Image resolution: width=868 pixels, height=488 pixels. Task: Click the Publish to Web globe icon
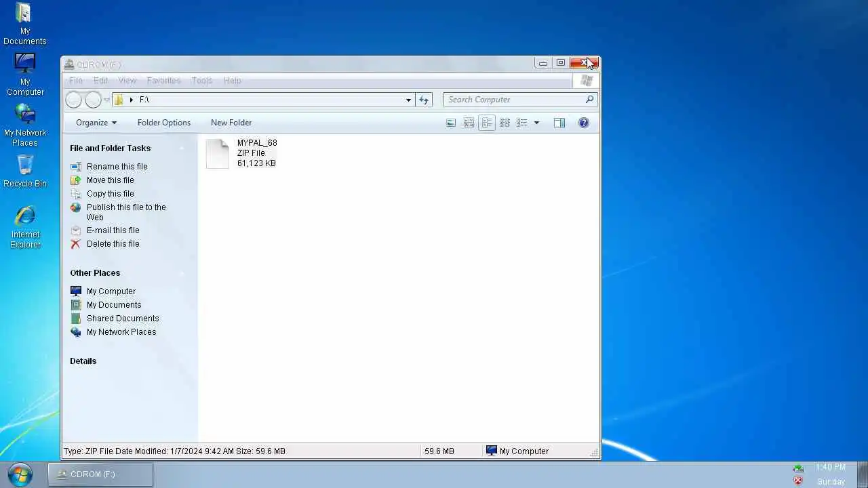click(x=76, y=207)
